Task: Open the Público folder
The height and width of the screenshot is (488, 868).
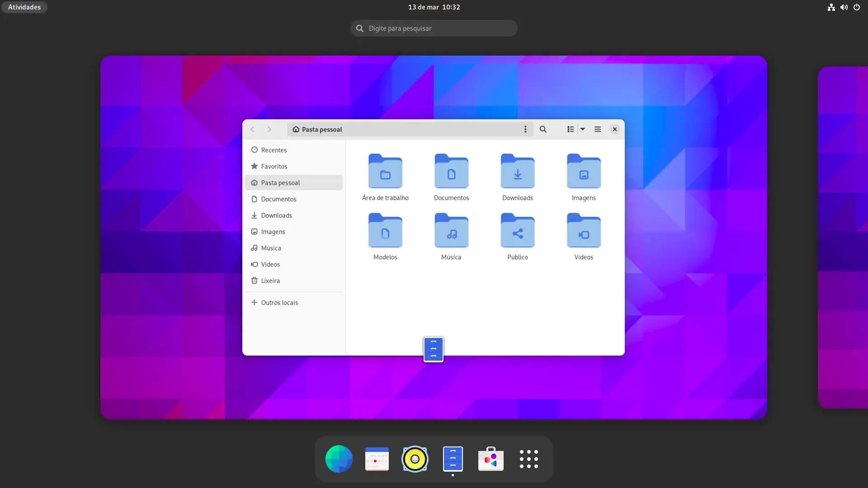Action: [518, 231]
